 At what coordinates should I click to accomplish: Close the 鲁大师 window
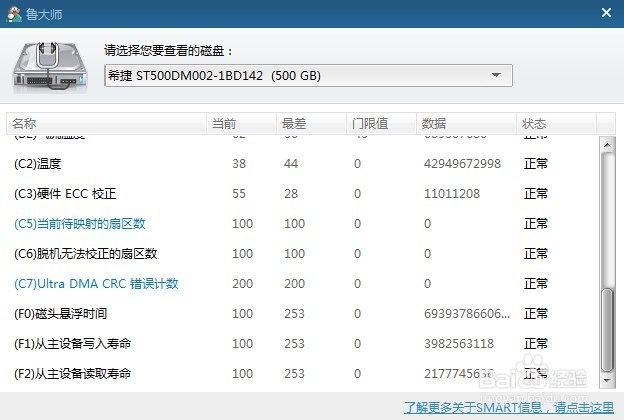click(606, 13)
